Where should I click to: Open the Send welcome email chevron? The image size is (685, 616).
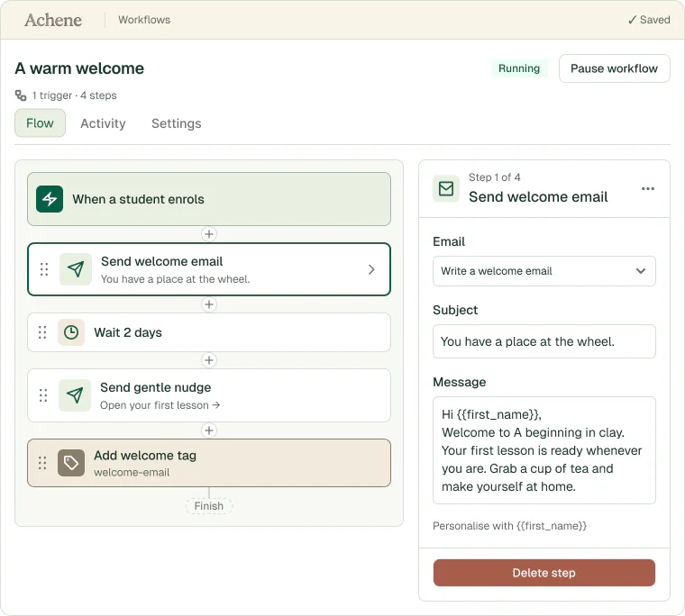click(371, 269)
